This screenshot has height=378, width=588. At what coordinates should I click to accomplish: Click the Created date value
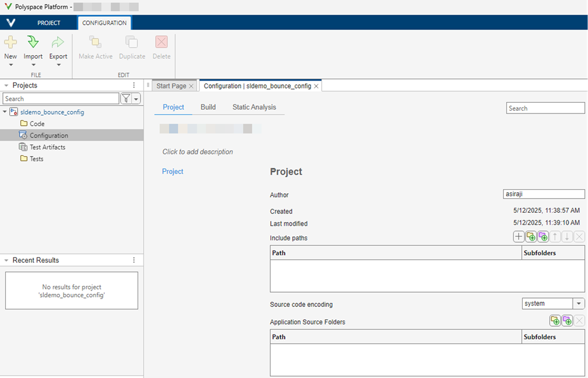click(546, 210)
